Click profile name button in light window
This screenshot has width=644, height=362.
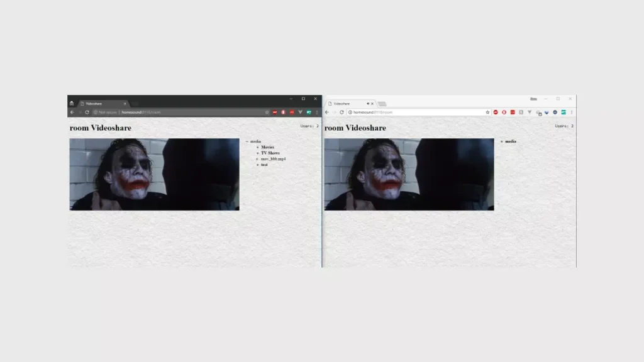pyautogui.click(x=533, y=99)
